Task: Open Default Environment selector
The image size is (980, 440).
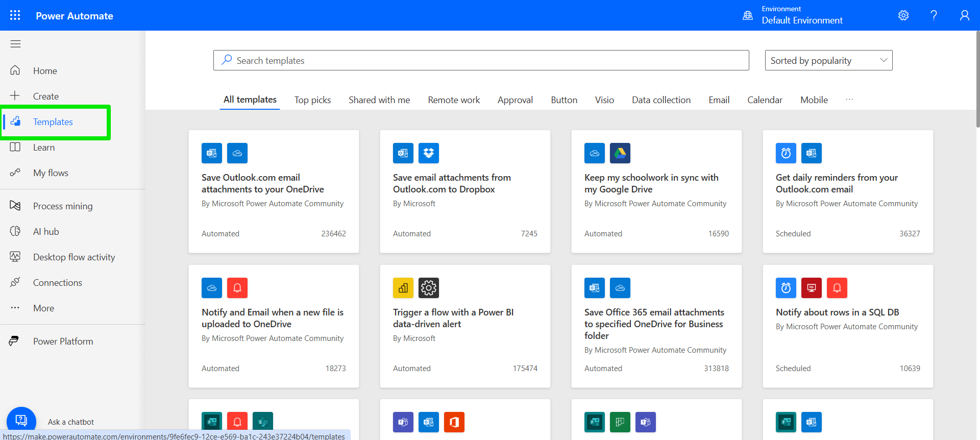Action: (802, 15)
